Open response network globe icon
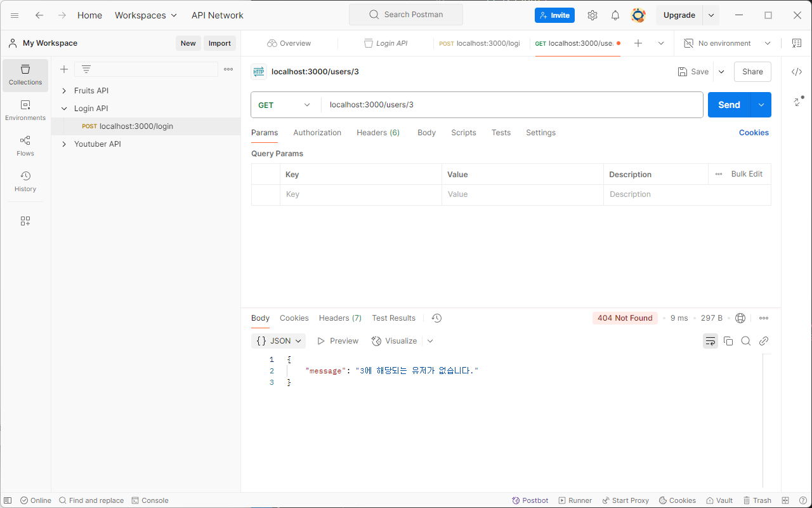The image size is (812, 508). tap(740, 318)
